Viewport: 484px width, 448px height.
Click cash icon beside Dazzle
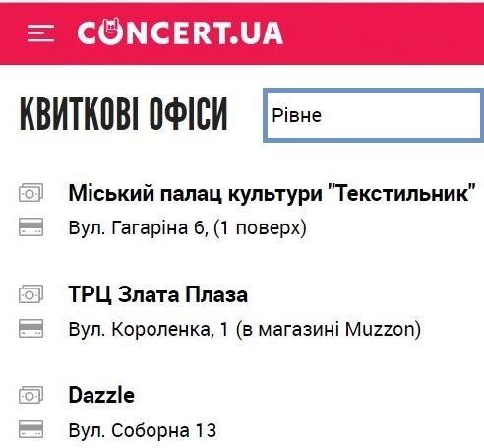[x=30, y=395]
